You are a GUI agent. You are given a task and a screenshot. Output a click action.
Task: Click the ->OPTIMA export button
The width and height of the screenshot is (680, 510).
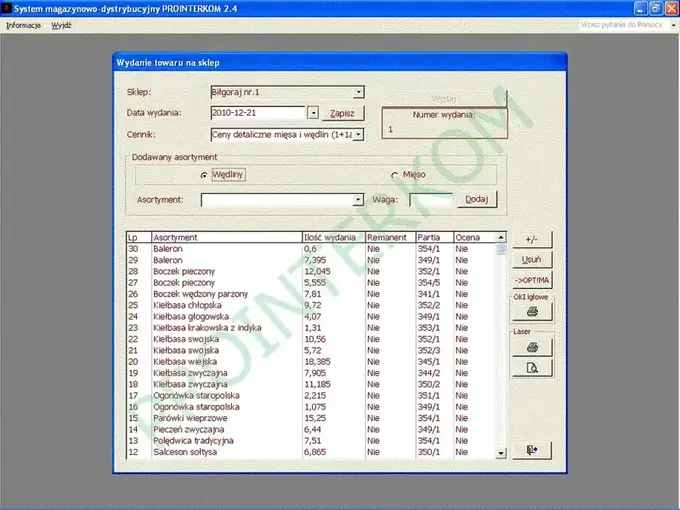click(x=532, y=280)
